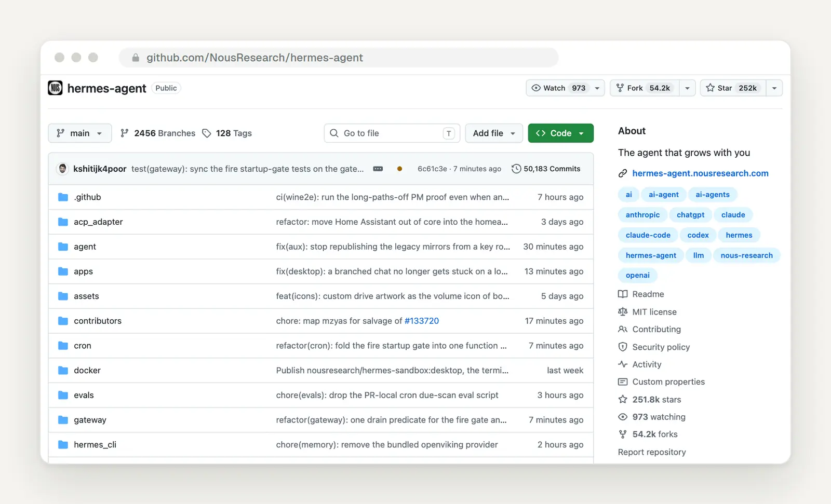View the 973 watching list
The image size is (831, 504).
[652, 417]
